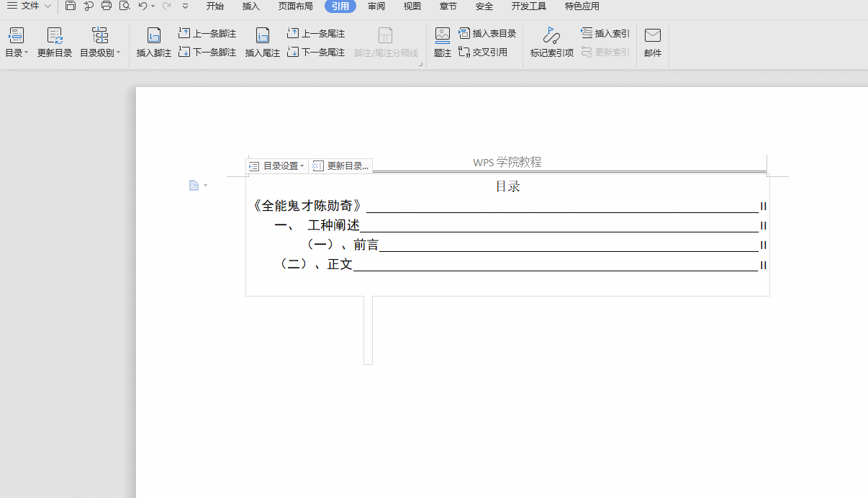Viewport: 868px width, 498px height.
Task: Open Print Preview icon
Action: (x=125, y=6)
